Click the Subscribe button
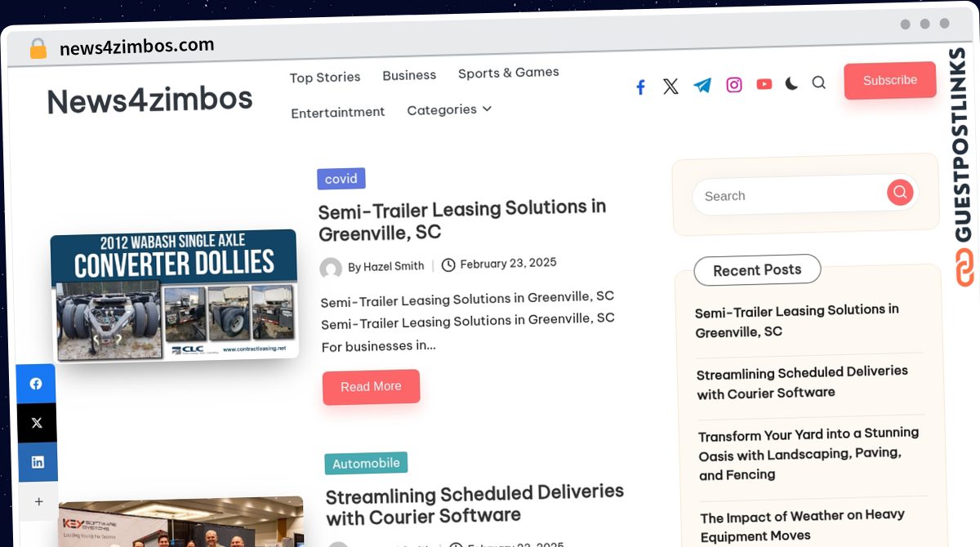 (890, 80)
